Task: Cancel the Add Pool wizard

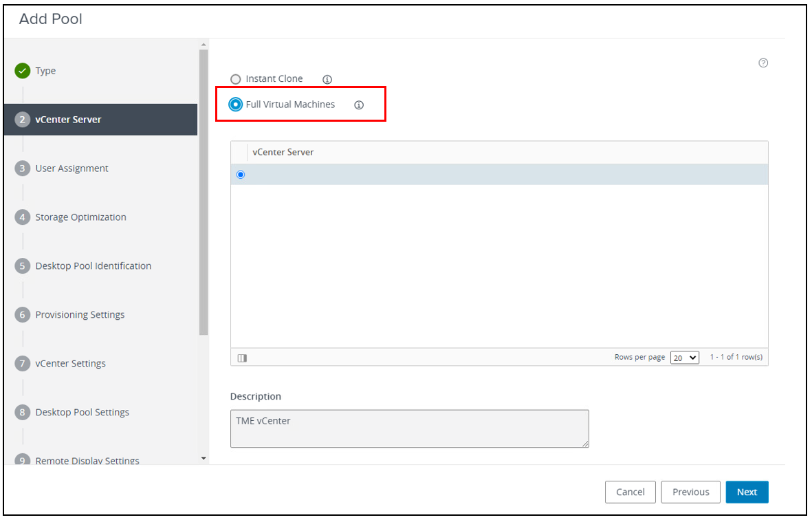Action: tap(630, 492)
